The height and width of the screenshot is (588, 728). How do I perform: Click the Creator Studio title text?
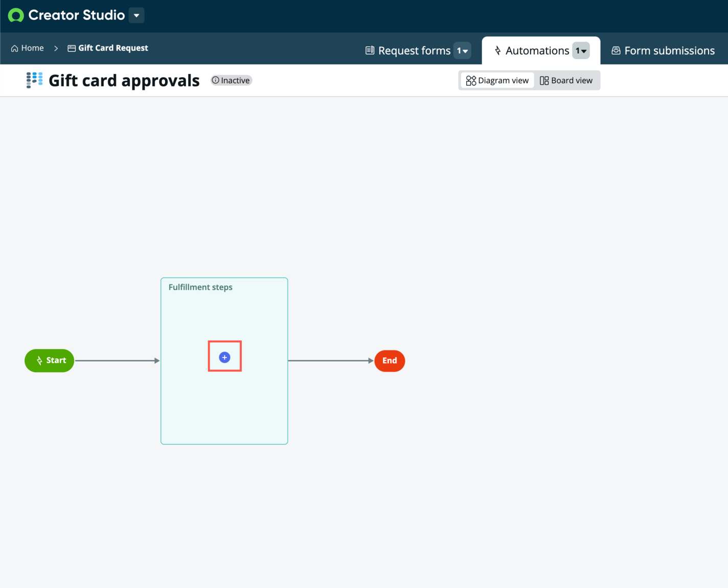click(x=77, y=15)
